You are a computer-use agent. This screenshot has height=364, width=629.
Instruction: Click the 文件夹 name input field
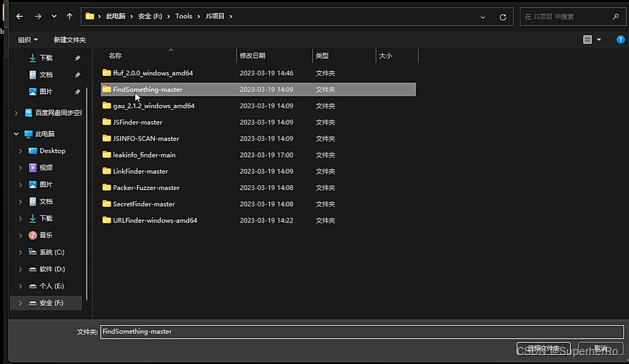point(362,332)
